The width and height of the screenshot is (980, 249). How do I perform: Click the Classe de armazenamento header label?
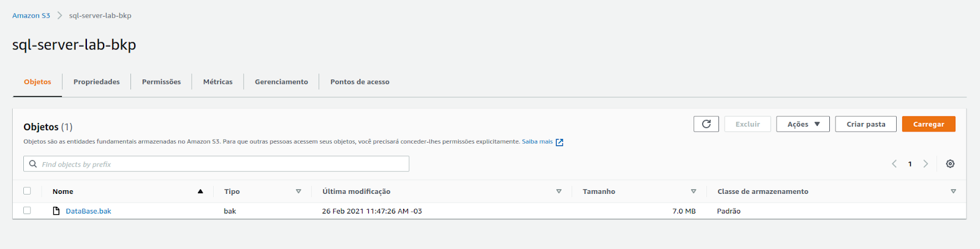[763, 191]
